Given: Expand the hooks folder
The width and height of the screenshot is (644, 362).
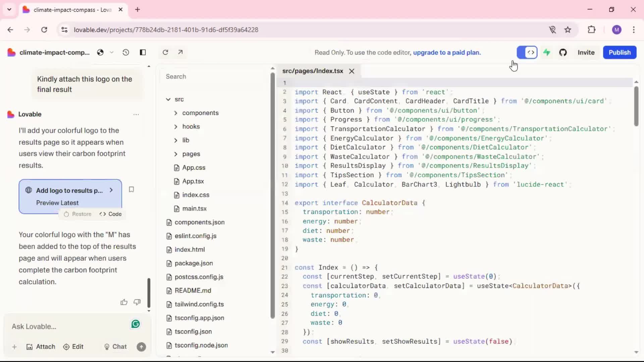Looking at the screenshot, I should 187,126.
